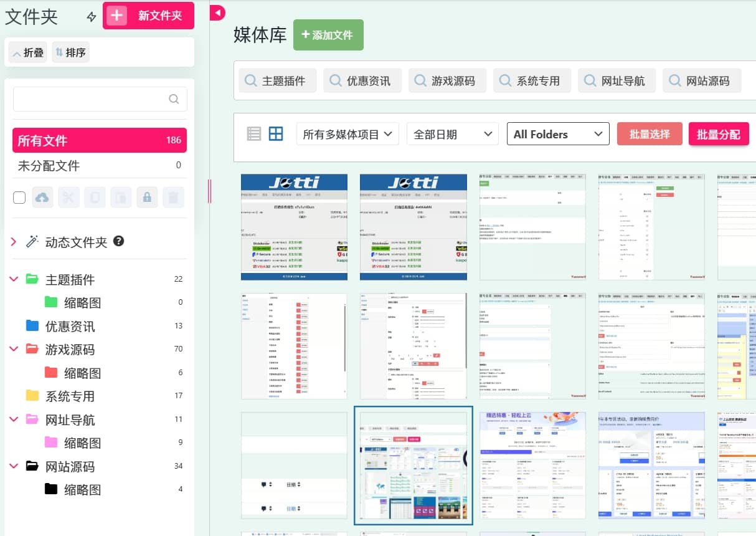Expand the 动态文件夹 section

(x=14, y=242)
